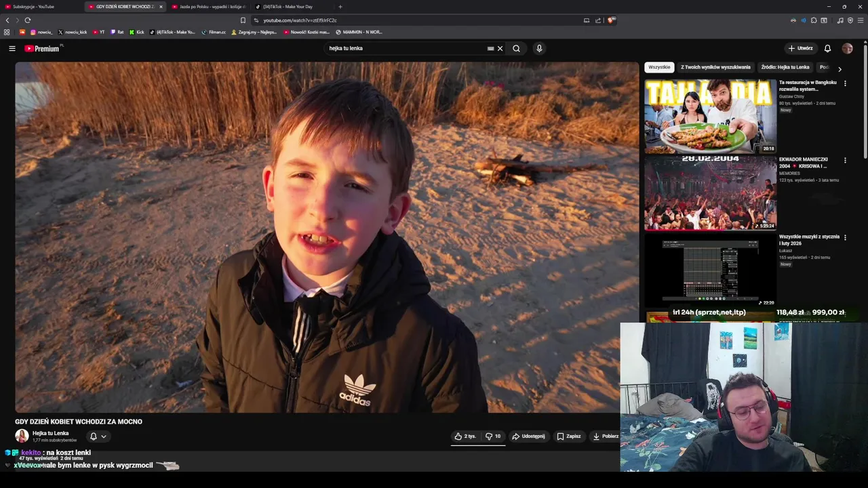The height and width of the screenshot is (488, 868).
Task: Open menu for EKWADOR MANIECZKI video
Action: [845, 161]
